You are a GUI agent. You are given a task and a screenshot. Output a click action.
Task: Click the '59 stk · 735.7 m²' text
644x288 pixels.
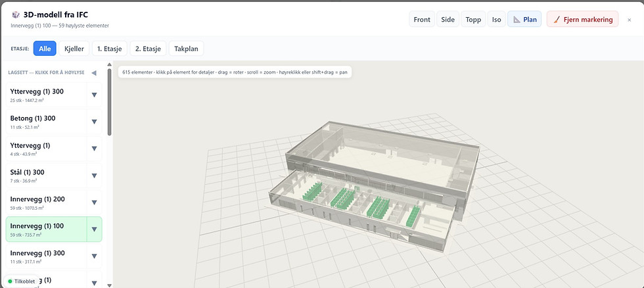click(26, 235)
